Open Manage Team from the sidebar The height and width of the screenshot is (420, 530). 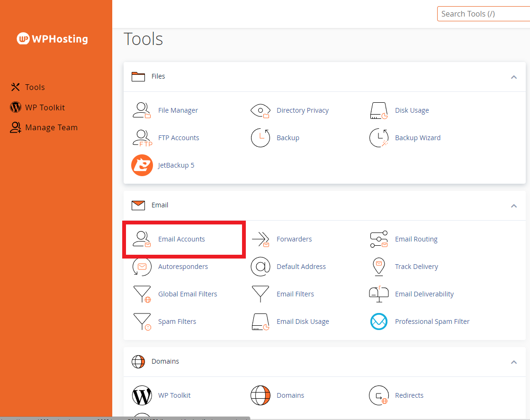click(50, 127)
